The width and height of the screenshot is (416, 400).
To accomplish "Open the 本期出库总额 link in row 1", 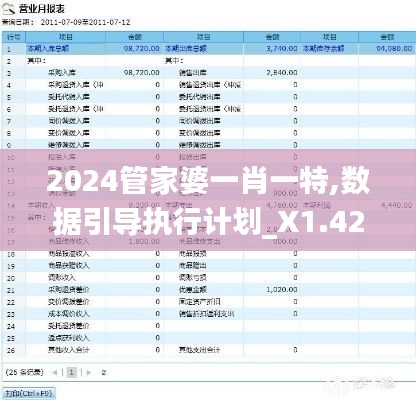I will point(186,49).
